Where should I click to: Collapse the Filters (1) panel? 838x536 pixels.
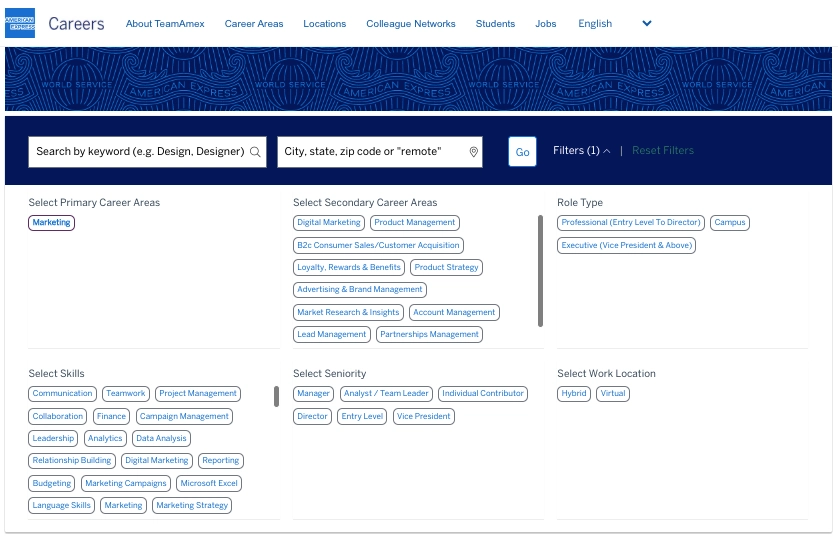pos(582,151)
